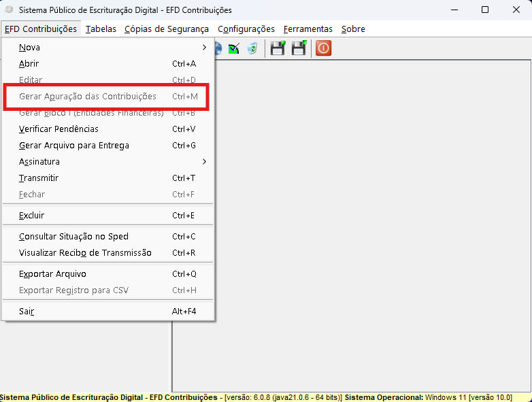Select Abrir from the menu
Viewport: 532px width, 402px height.
[x=29, y=64]
